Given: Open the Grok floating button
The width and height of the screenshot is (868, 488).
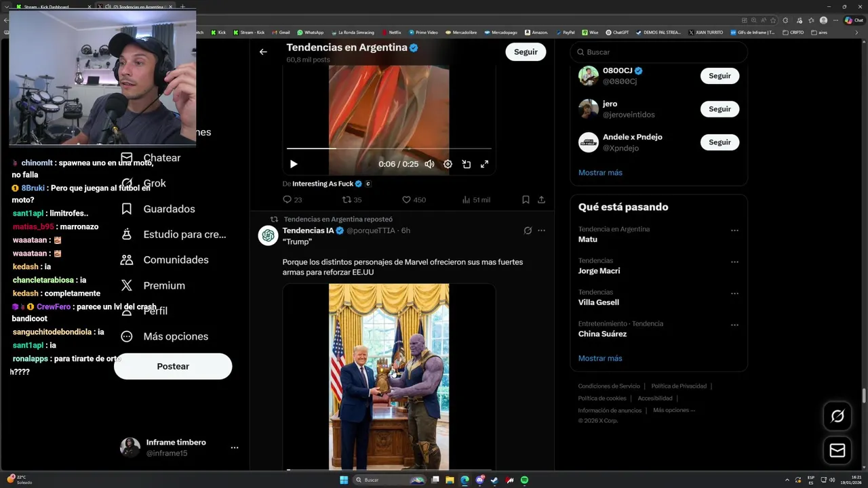Looking at the screenshot, I should (x=837, y=416).
